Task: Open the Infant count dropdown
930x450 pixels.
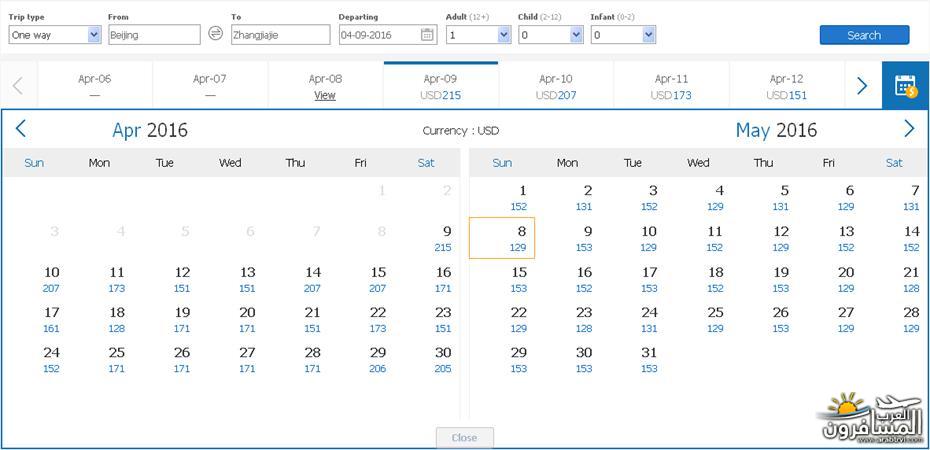Action: pos(623,34)
